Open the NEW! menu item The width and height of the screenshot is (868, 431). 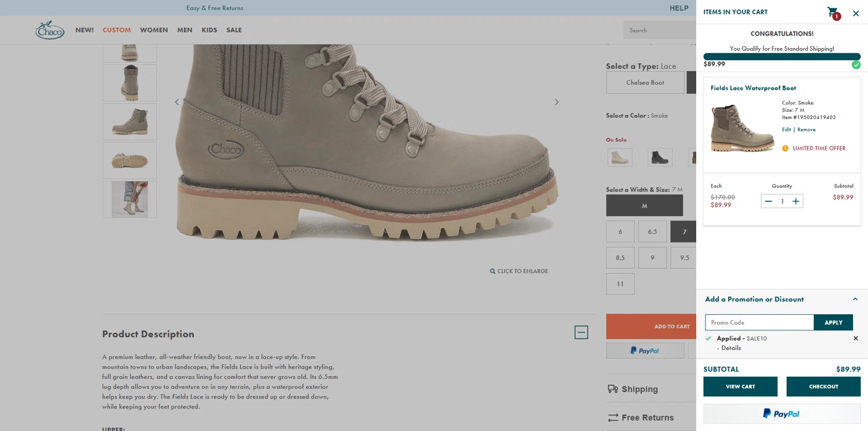coord(84,30)
